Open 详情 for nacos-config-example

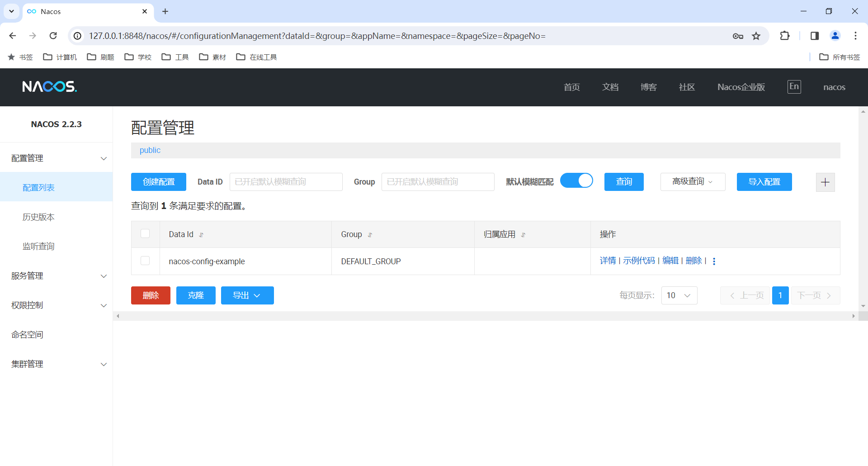point(608,261)
